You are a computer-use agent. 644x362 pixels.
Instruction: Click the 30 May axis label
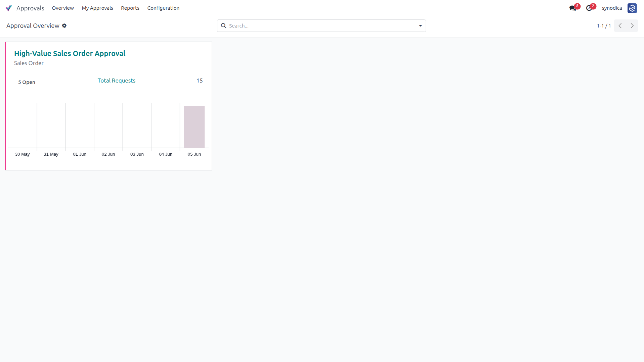point(23,154)
